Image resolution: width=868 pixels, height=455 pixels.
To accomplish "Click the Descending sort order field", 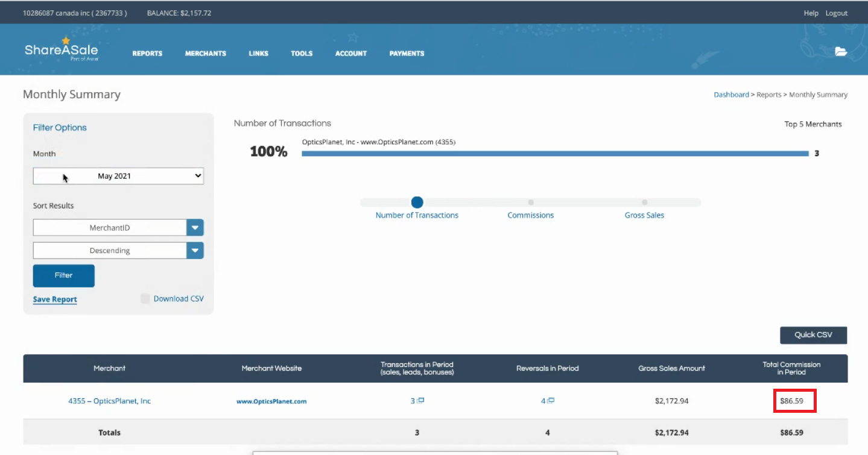I will (x=110, y=250).
